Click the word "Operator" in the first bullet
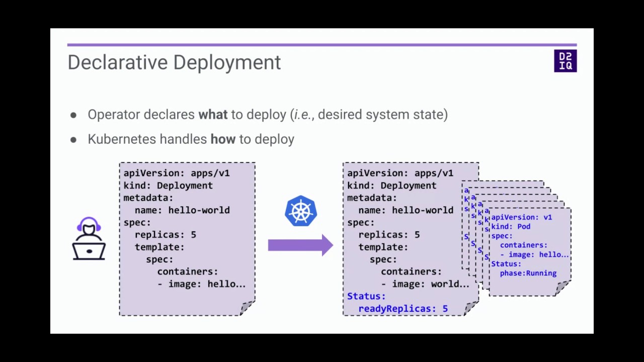This screenshot has height=362, width=644. tap(114, 115)
